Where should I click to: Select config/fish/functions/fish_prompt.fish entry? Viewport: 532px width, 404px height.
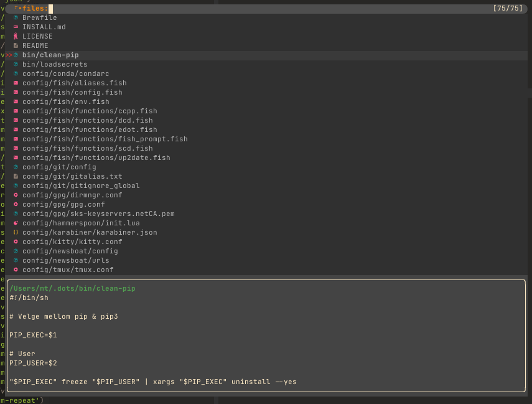[105, 139]
